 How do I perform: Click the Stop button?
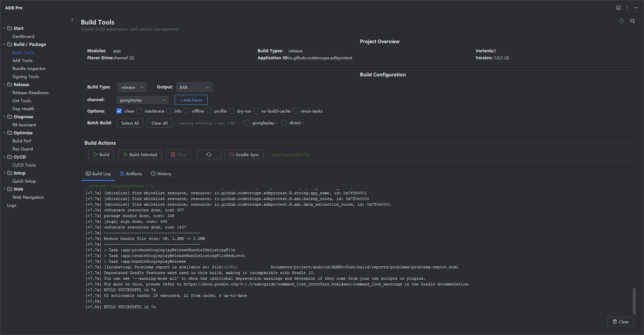(178, 154)
